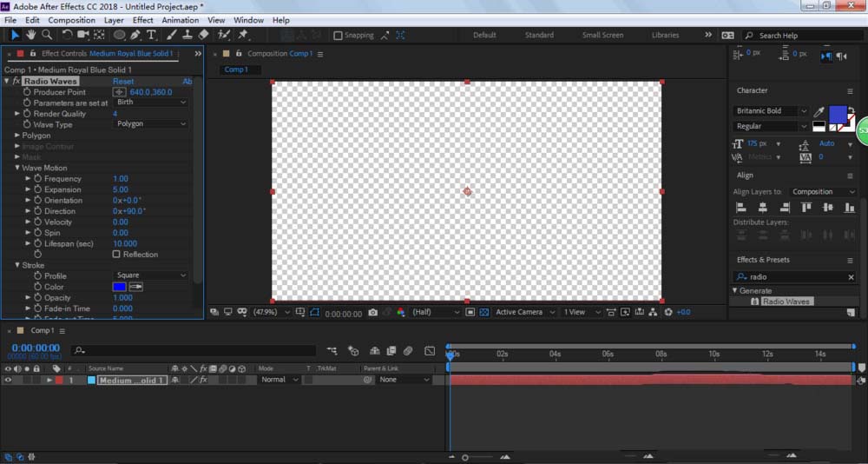The image size is (868, 464).
Task: Toggle mask and shape path visibility
Action: (x=314, y=313)
